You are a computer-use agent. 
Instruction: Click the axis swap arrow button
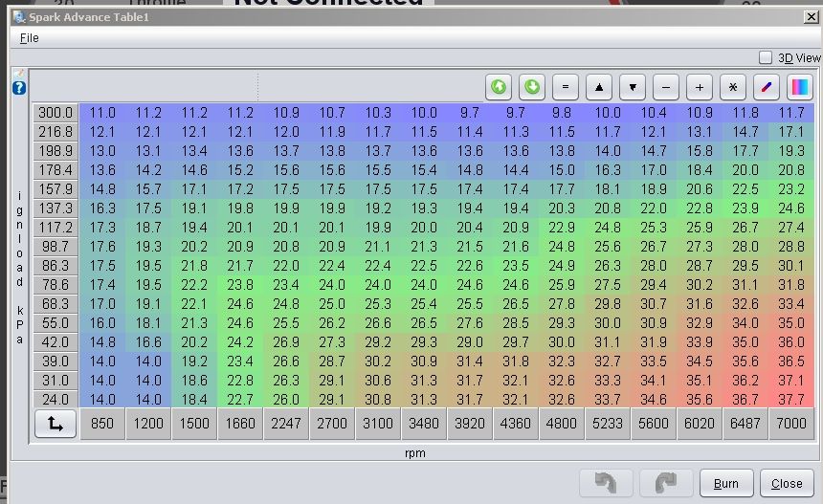[55, 424]
